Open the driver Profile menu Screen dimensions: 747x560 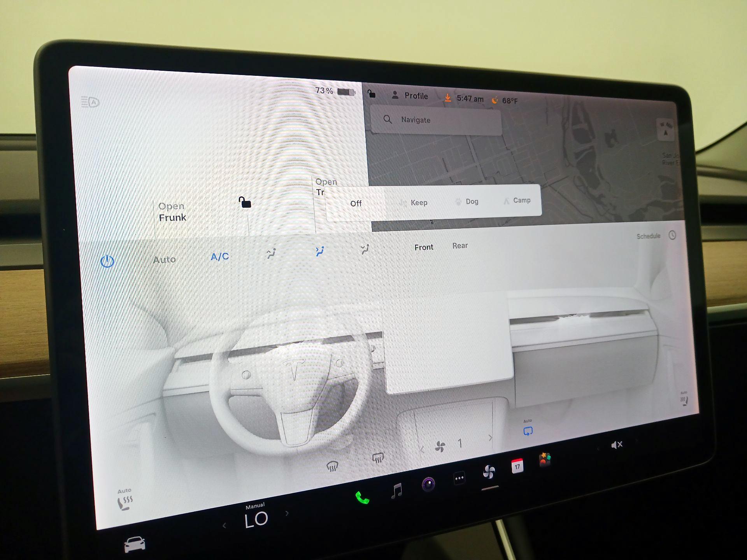pyautogui.click(x=410, y=96)
